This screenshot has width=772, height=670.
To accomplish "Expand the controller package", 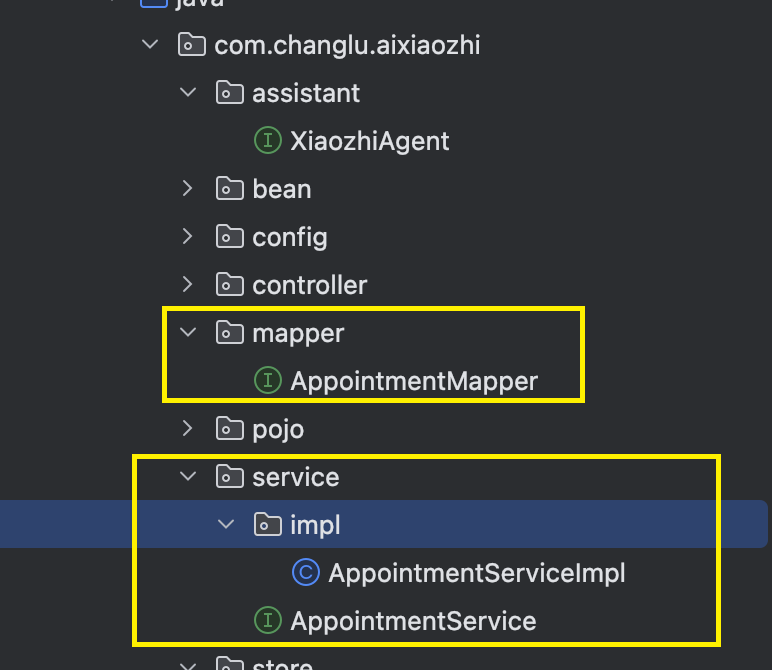I will click(x=188, y=285).
